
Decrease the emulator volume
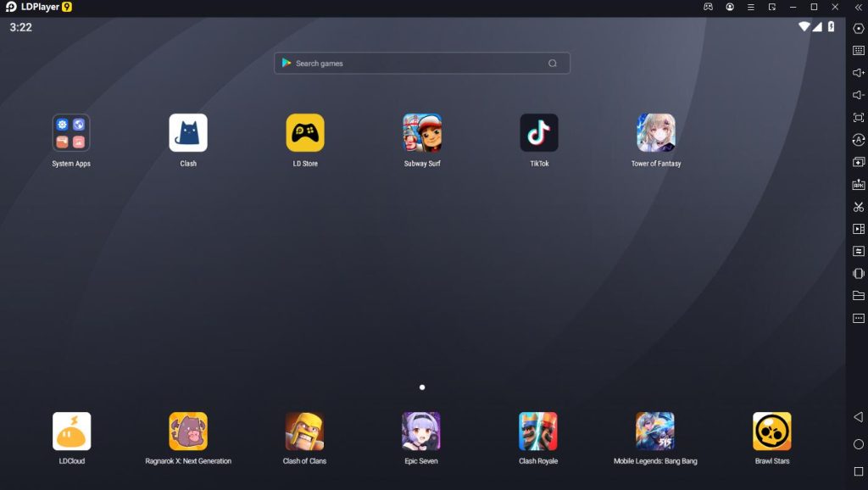(x=858, y=94)
